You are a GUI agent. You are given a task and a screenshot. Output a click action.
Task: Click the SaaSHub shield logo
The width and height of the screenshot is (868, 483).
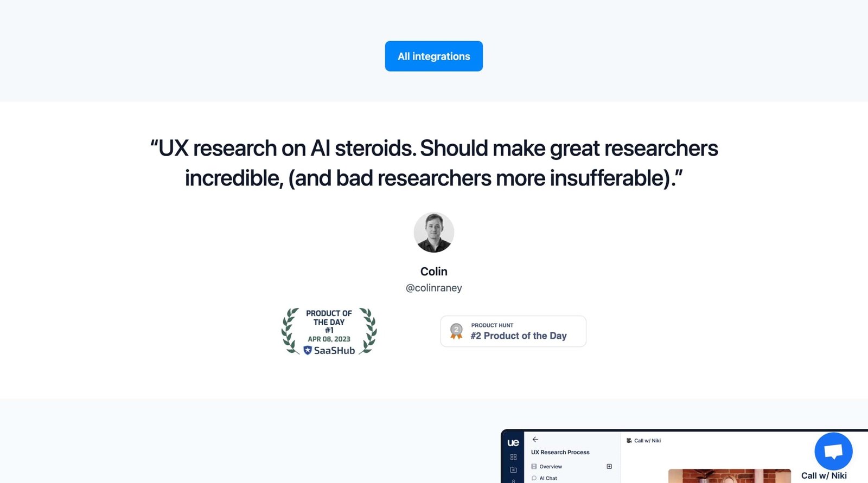(308, 351)
